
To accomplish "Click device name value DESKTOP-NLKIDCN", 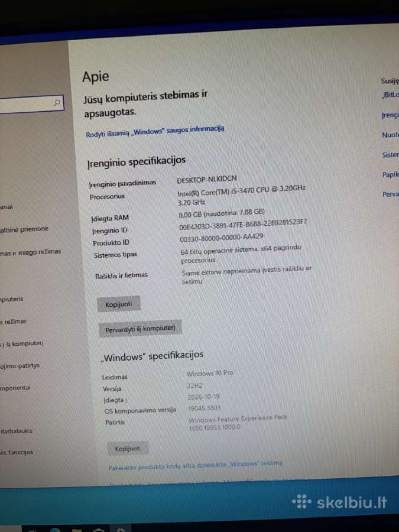I will (207, 180).
